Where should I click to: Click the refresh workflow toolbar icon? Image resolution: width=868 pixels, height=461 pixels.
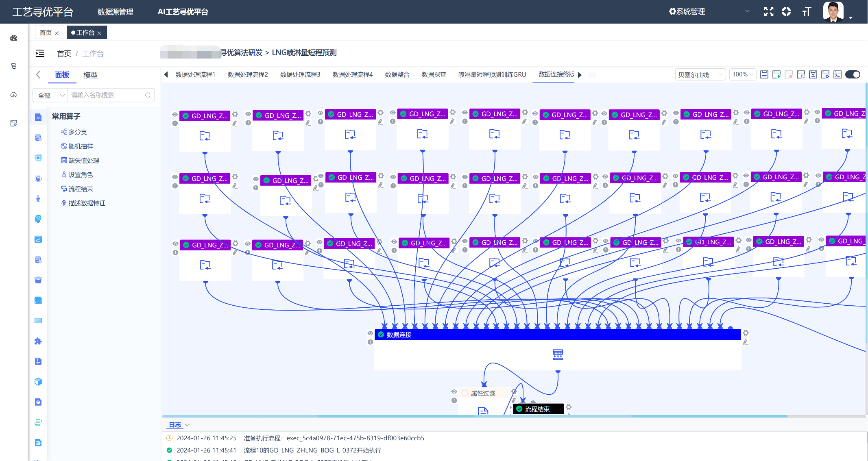coord(801,74)
